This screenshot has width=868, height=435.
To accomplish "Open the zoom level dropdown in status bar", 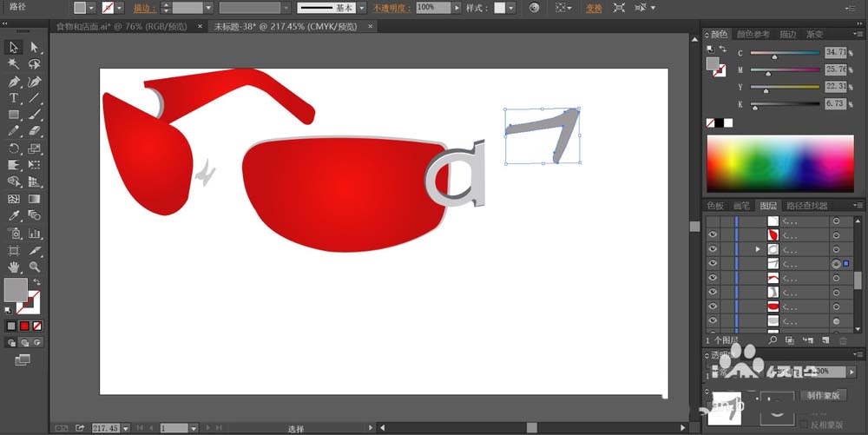I will click(126, 428).
